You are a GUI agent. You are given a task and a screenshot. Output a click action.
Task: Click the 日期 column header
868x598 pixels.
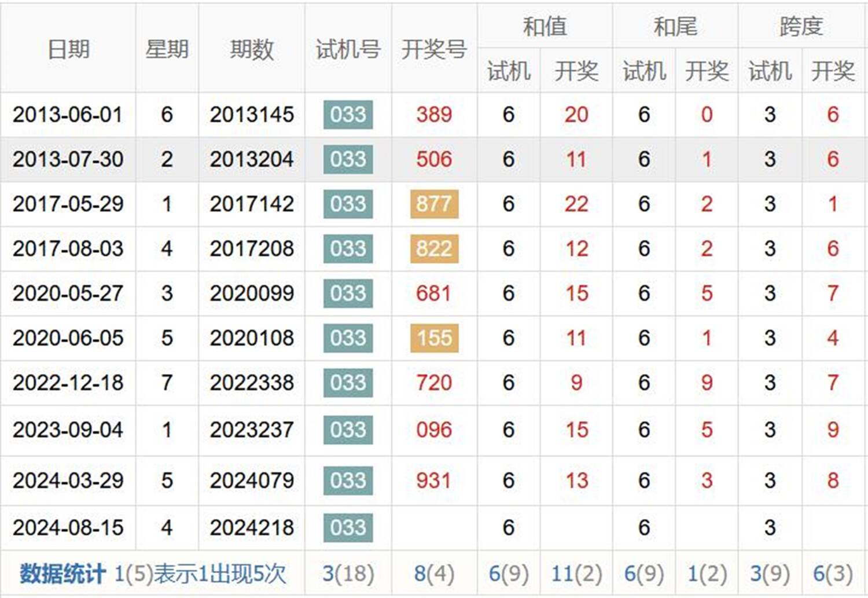pyautogui.click(x=68, y=49)
